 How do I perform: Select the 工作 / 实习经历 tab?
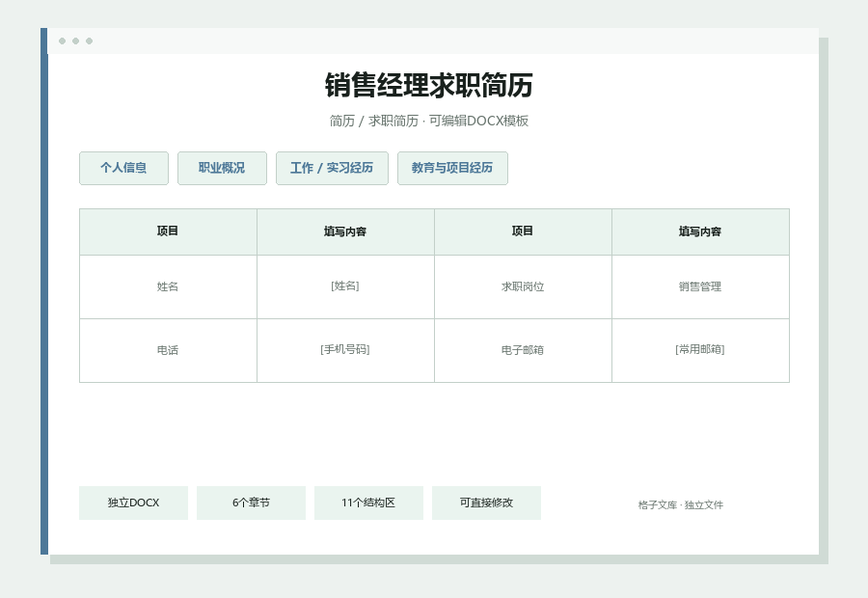332,169
